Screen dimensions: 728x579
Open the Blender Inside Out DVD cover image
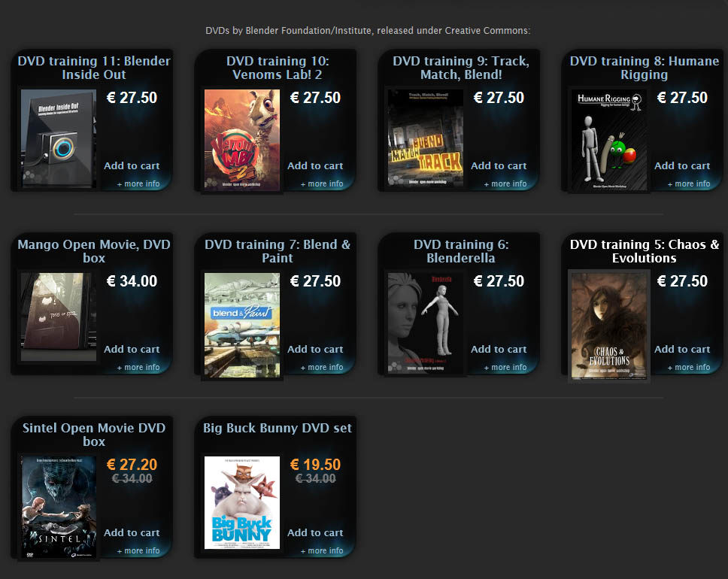(x=59, y=139)
